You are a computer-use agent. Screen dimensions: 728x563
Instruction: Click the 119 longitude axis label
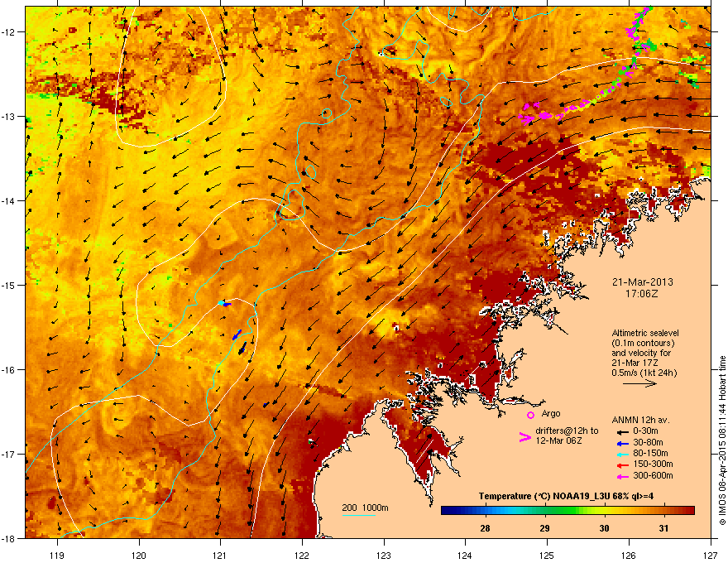[x=57, y=555]
